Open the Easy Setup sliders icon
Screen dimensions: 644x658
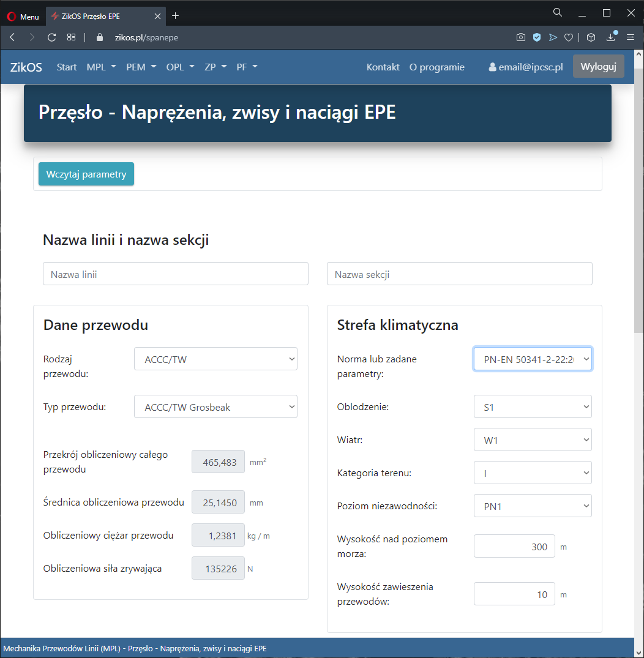(631, 37)
